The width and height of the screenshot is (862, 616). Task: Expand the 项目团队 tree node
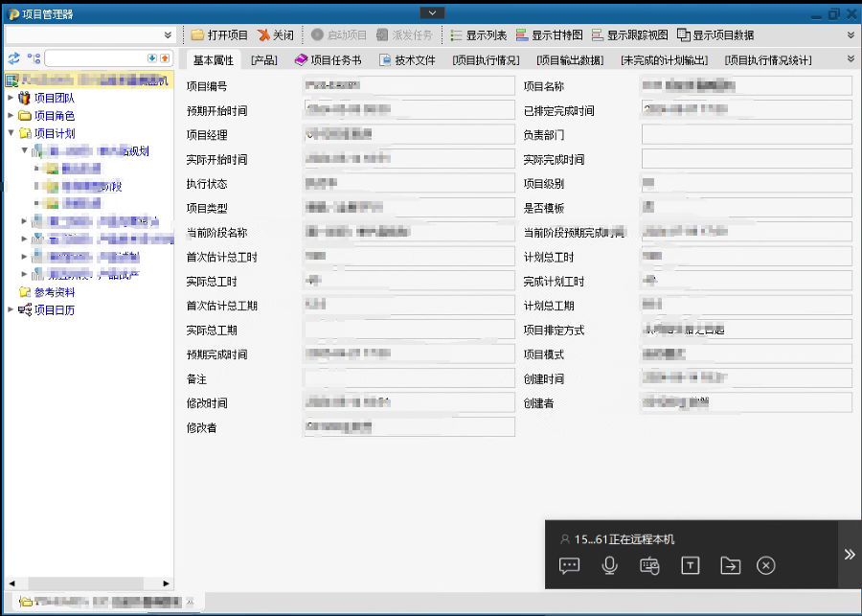tap(11, 98)
